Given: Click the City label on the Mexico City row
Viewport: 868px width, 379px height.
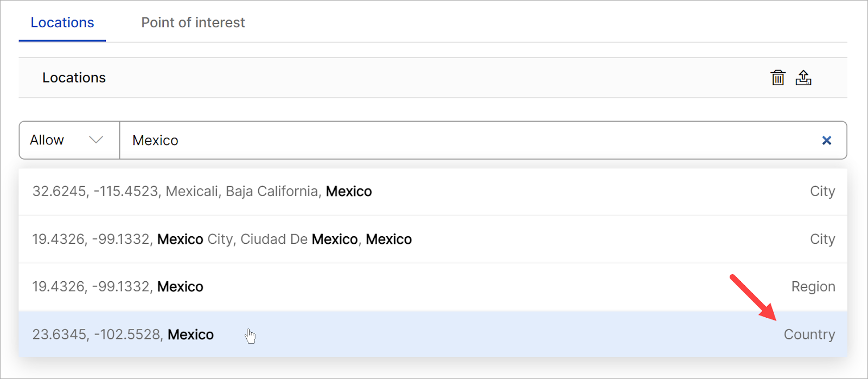Looking at the screenshot, I should pyautogui.click(x=822, y=239).
